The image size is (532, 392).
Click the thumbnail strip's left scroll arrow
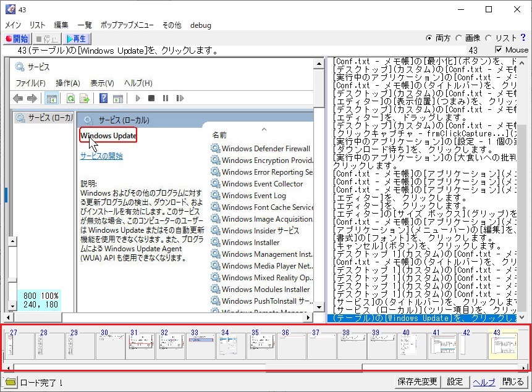click(8, 367)
